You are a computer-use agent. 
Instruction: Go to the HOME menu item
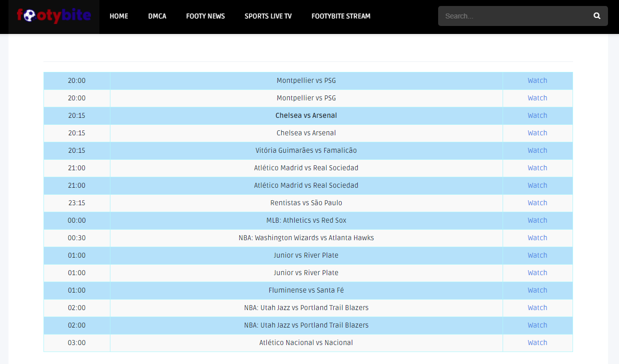(x=119, y=16)
